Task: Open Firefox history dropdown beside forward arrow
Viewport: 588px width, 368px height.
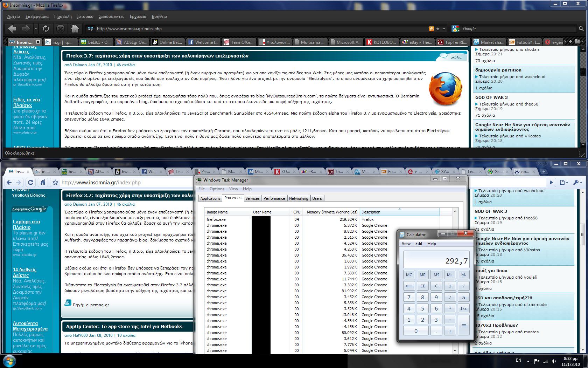Action: 36,29
